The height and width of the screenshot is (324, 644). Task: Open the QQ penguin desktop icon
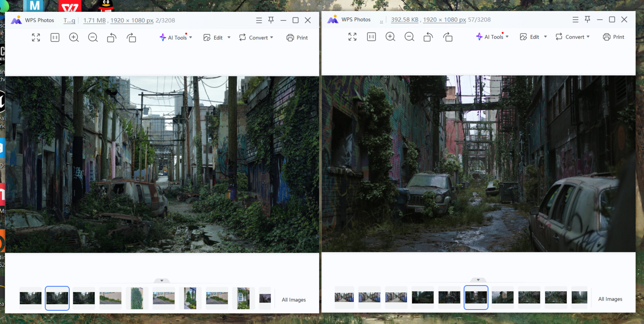point(106,5)
